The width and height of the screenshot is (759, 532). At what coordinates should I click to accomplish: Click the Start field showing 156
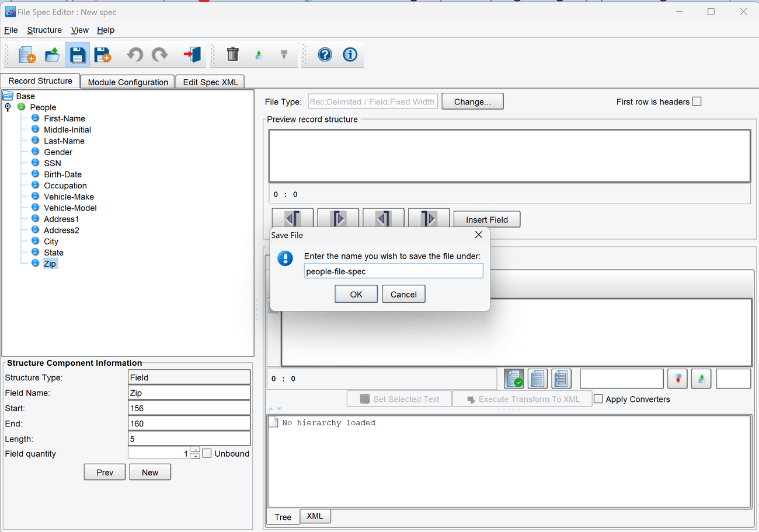189,408
